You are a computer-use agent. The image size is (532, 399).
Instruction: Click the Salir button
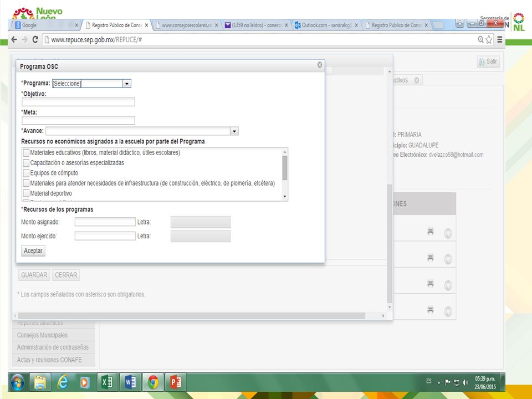tap(488, 62)
